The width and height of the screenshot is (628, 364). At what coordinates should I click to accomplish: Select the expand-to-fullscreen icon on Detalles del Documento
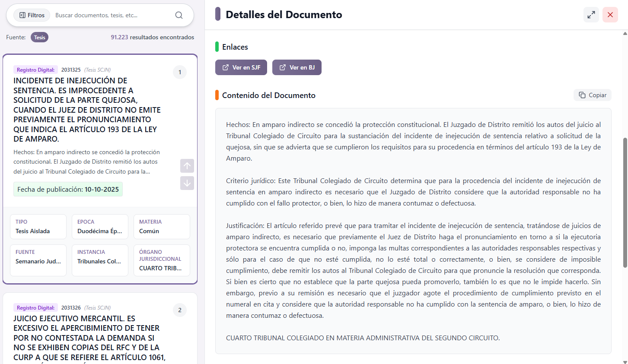[x=591, y=14]
